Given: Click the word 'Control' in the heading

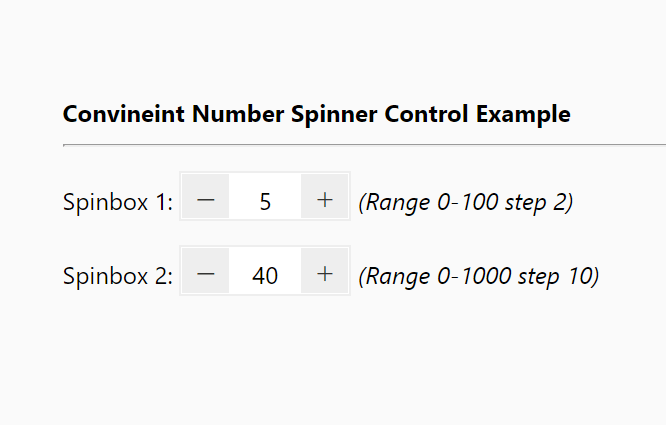Looking at the screenshot, I should click(426, 114).
